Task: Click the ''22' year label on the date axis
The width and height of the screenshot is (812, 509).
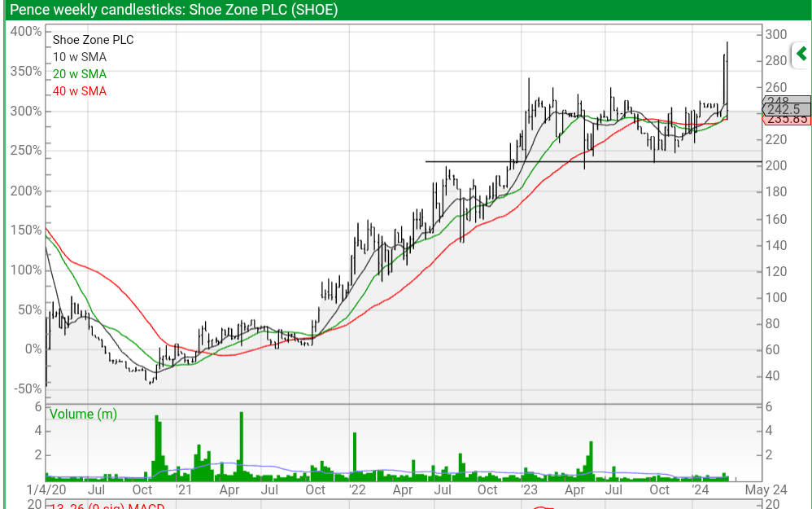Action: click(357, 489)
